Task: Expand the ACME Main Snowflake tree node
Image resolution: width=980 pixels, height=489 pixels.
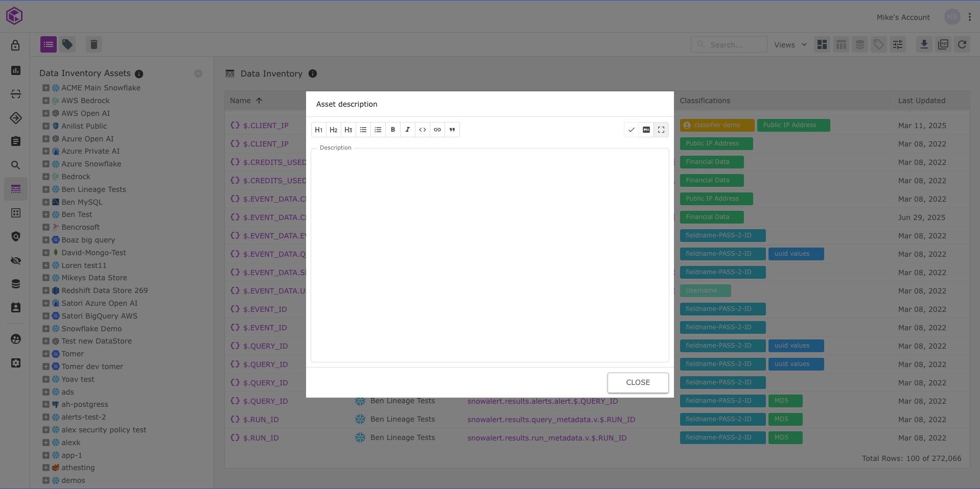Action: point(46,88)
